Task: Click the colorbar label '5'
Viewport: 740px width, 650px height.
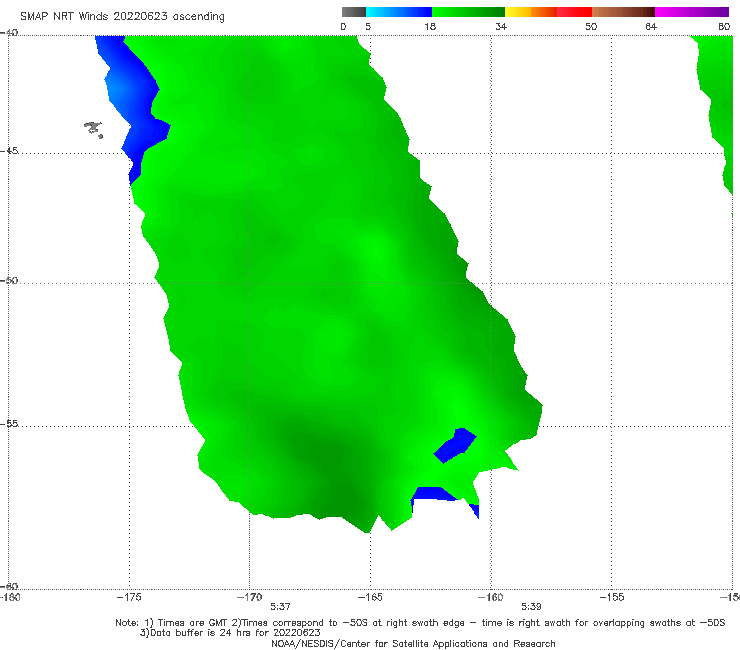Action: click(x=368, y=27)
